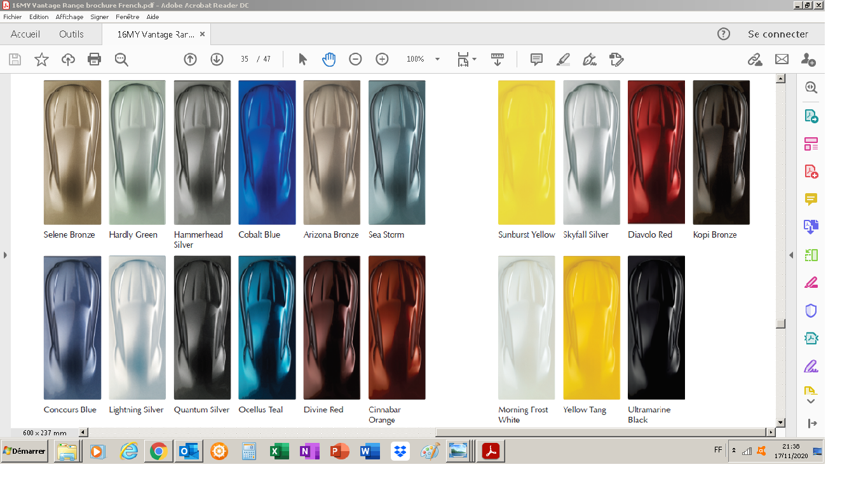Screen dimensions: 868x488
Task: Share a link to the file
Action: point(755,59)
